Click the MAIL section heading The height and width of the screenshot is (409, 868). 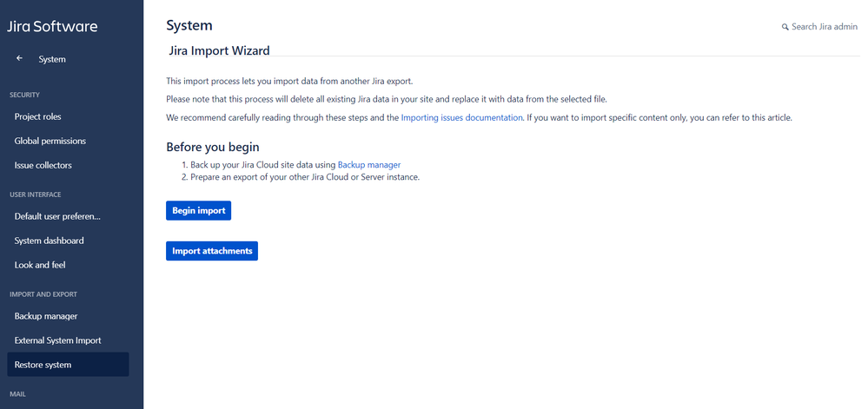(17, 394)
